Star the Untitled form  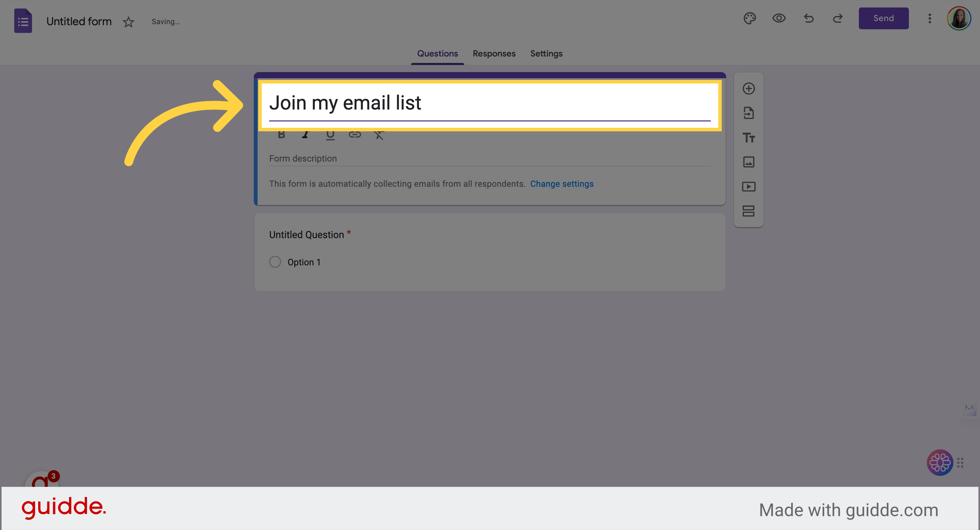click(x=129, y=22)
